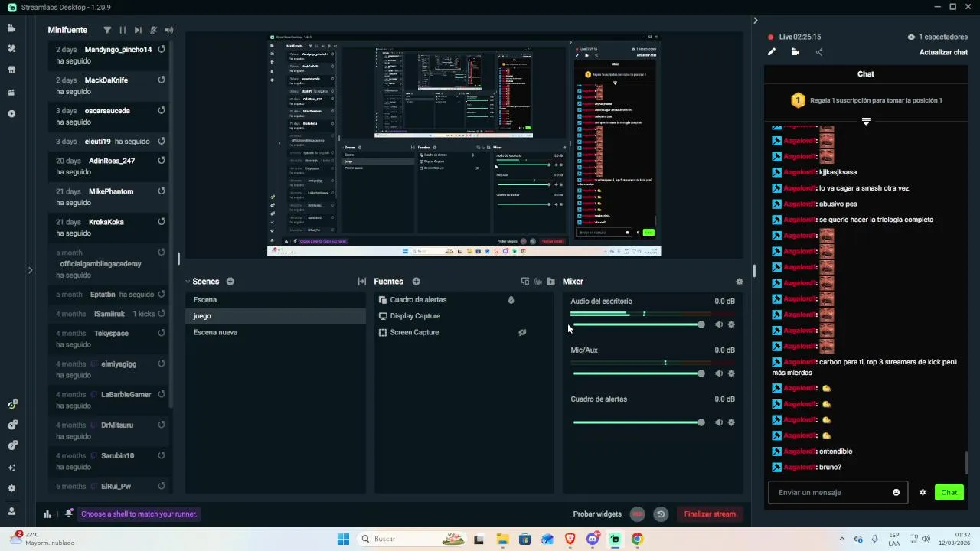This screenshot has width=980, height=551.
Task: Adjust Cuadro de alertas volume slider
Action: click(x=638, y=422)
